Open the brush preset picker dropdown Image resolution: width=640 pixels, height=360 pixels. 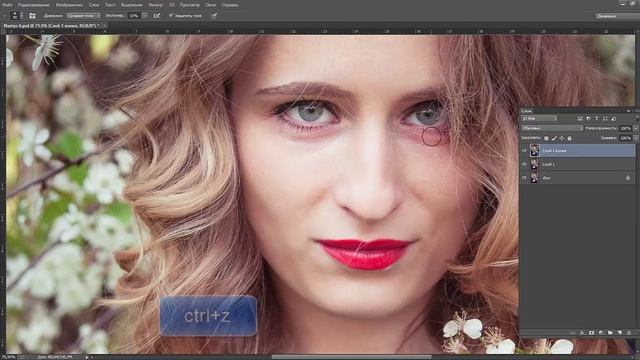click(x=21, y=16)
